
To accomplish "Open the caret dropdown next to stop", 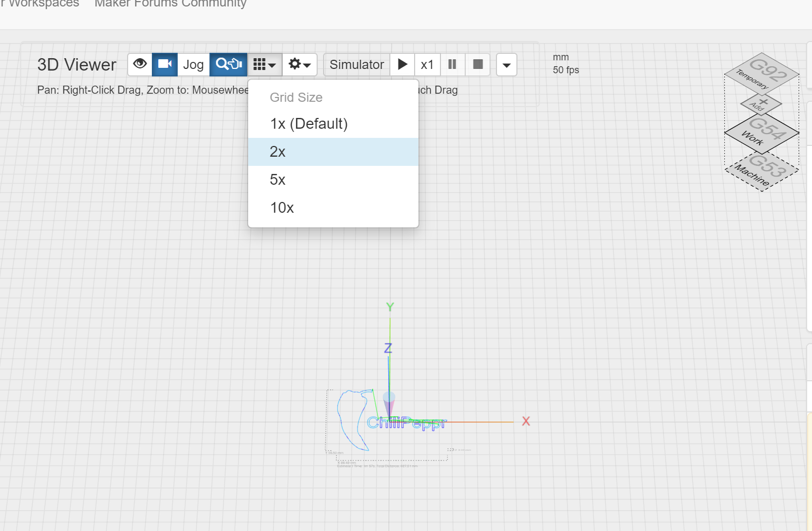I will click(x=507, y=65).
